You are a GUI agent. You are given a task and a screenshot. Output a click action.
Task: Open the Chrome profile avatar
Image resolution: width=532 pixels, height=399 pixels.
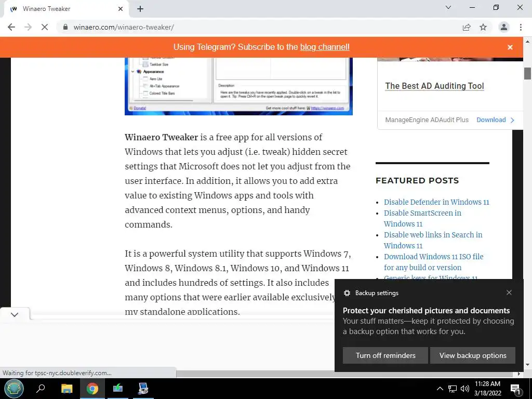504,27
